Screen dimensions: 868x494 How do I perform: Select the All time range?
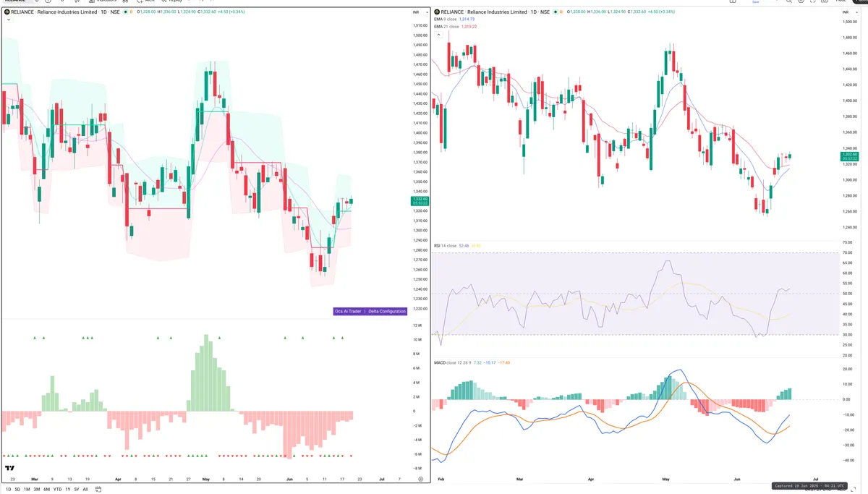pos(85,490)
